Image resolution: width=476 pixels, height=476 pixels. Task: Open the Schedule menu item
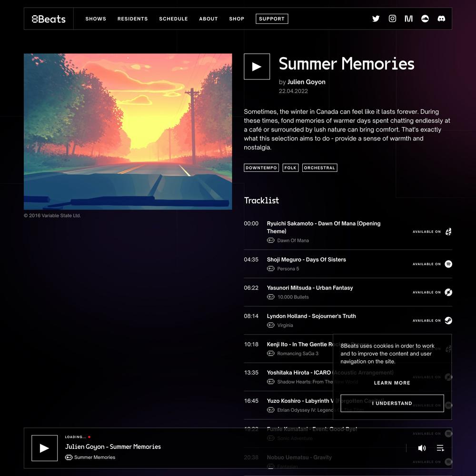click(x=173, y=19)
